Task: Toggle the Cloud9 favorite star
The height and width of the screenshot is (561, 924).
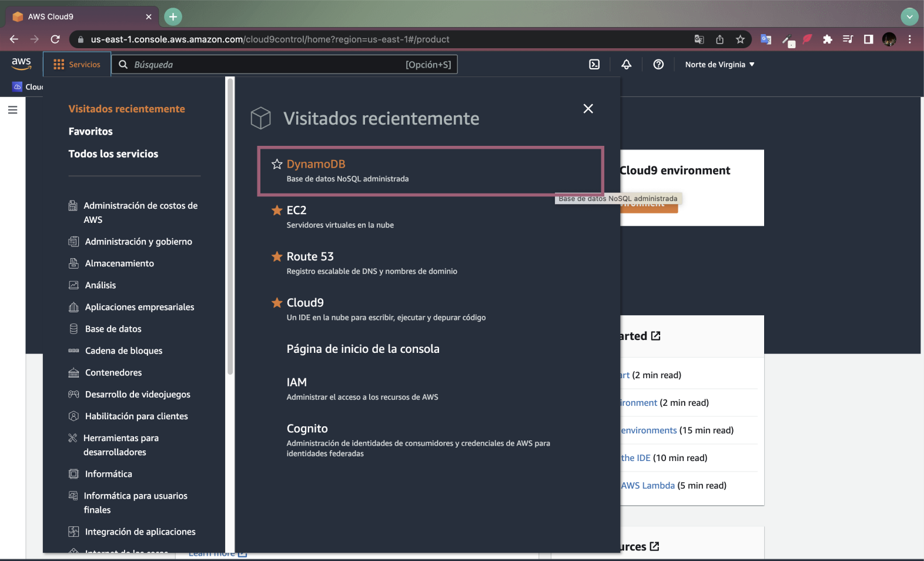Action: (x=277, y=302)
